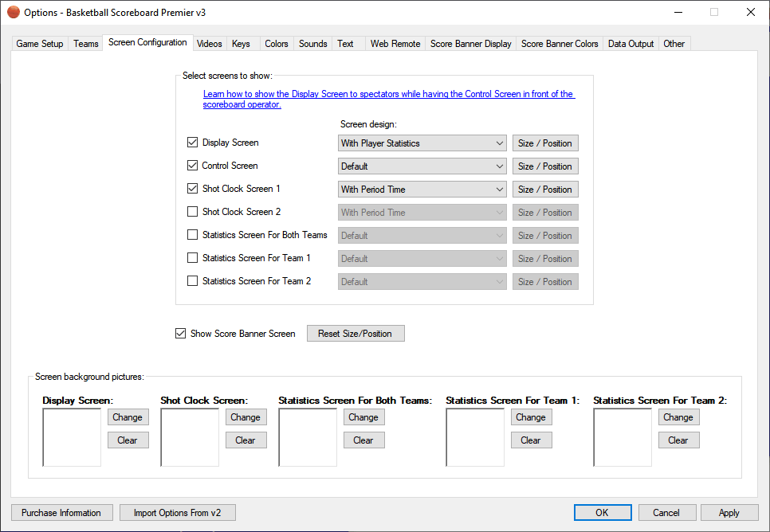
Task: Switch to the Game Setup tab
Action: click(40, 44)
